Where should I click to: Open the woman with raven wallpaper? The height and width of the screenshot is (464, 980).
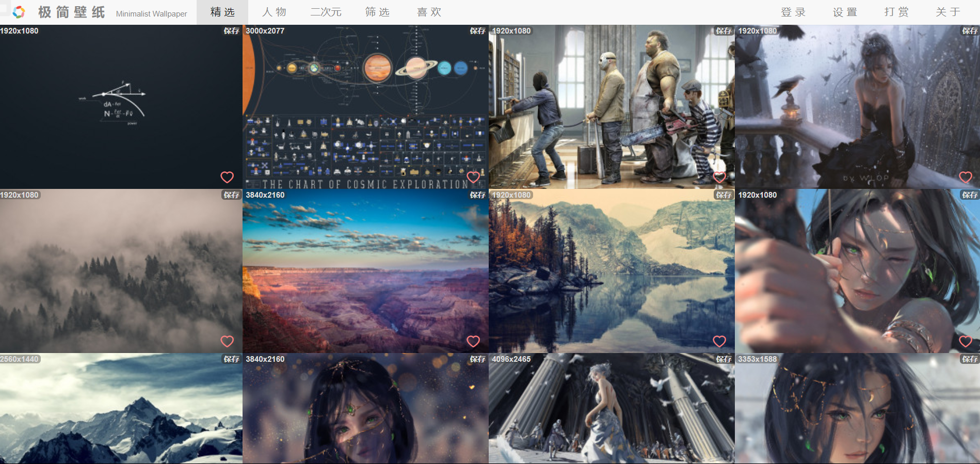tap(858, 107)
